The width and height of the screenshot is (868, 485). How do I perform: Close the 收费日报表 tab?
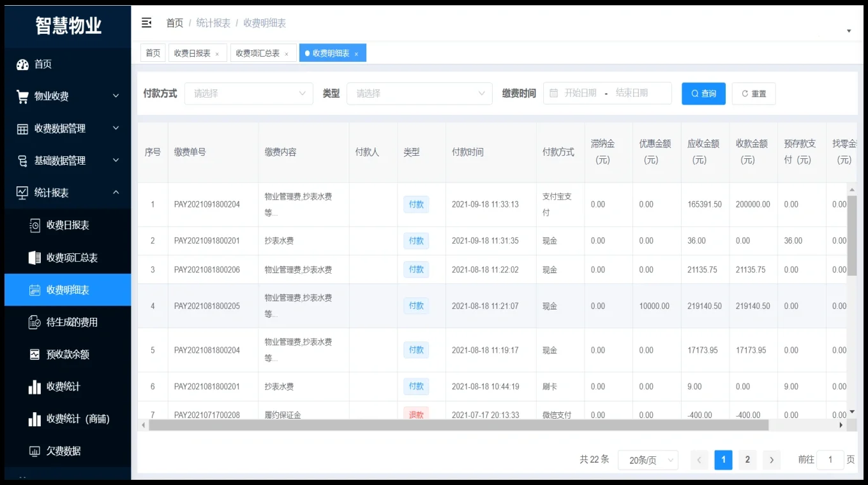coord(217,54)
